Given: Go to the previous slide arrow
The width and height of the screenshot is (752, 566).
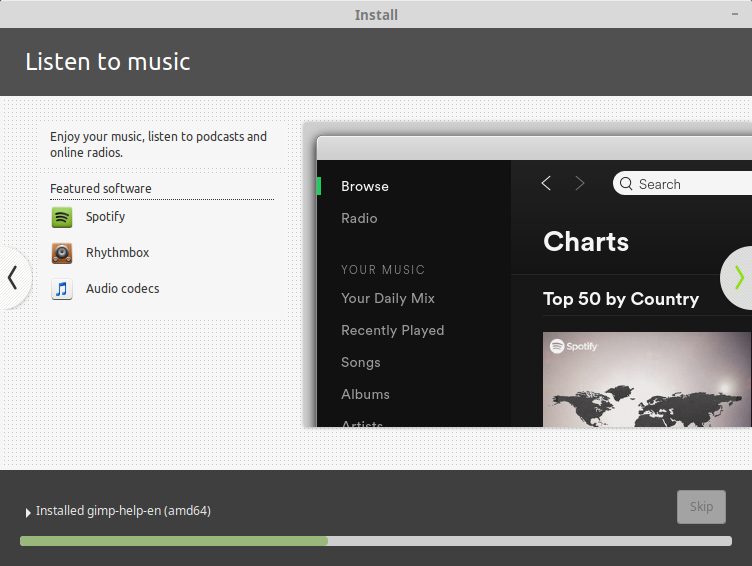Looking at the screenshot, I should point(13,277).
